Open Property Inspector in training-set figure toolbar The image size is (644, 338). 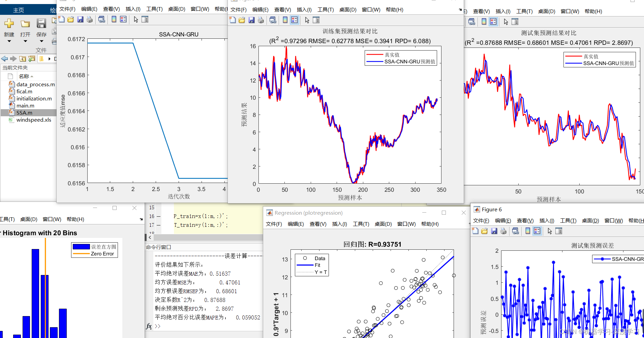tap(316, 20)
